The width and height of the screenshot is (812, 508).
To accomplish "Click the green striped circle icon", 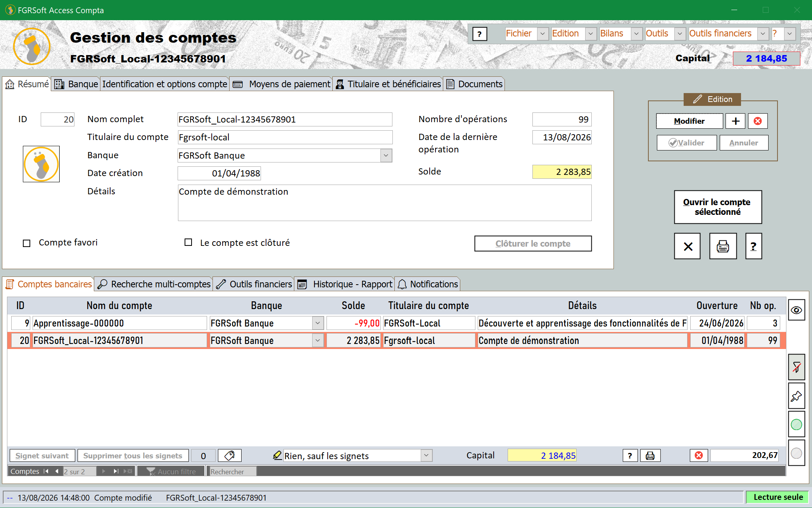I will (x=796, y=424).
